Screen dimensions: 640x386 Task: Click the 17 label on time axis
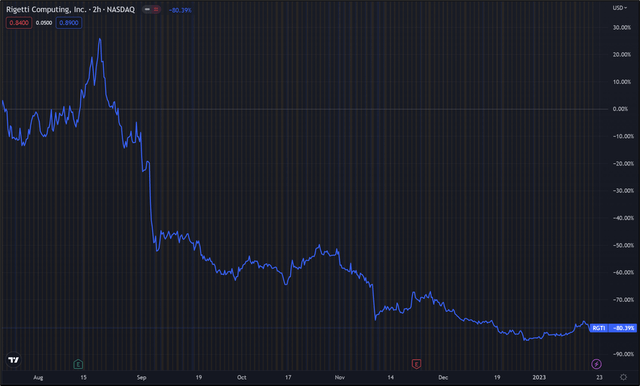pyautogui.click(x=288, y=377)
